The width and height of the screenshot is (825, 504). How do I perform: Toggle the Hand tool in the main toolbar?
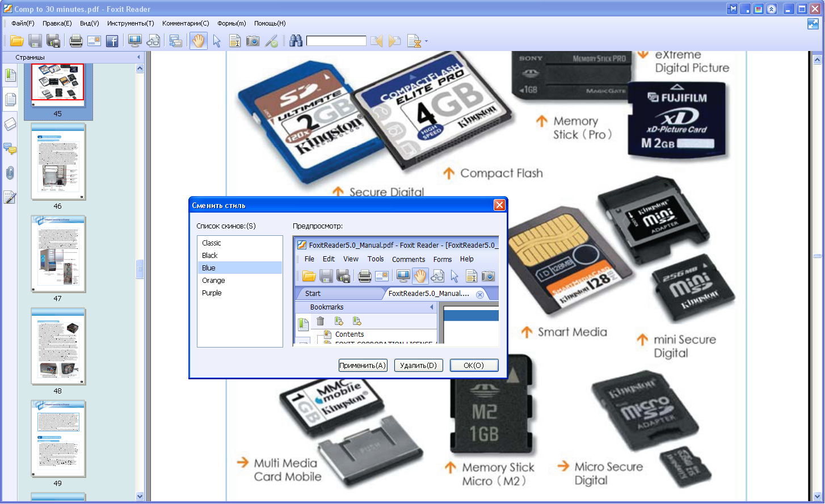(198, 41)
